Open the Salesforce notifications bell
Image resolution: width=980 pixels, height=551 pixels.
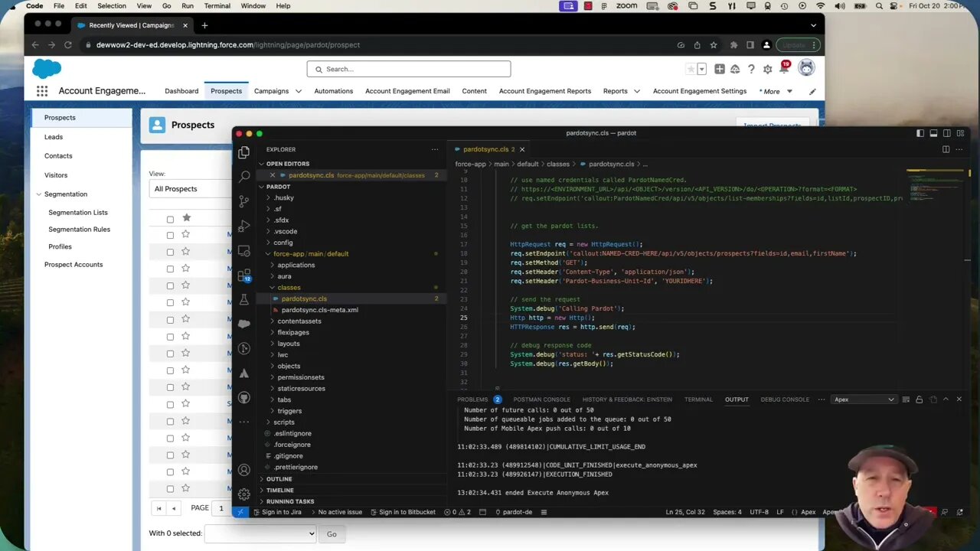coord(783,69)
